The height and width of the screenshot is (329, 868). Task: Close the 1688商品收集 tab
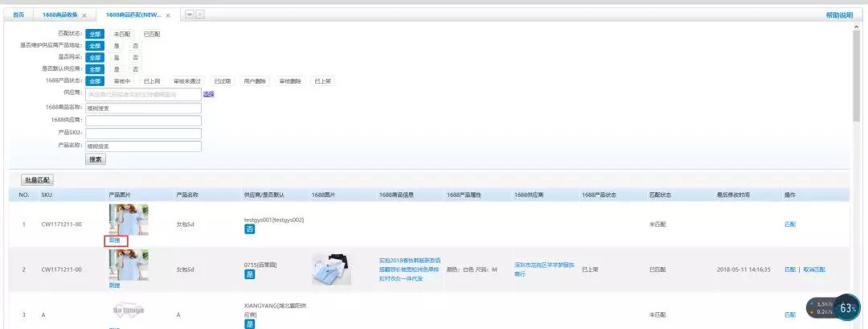pyautogui.click(x=84, y=15)
